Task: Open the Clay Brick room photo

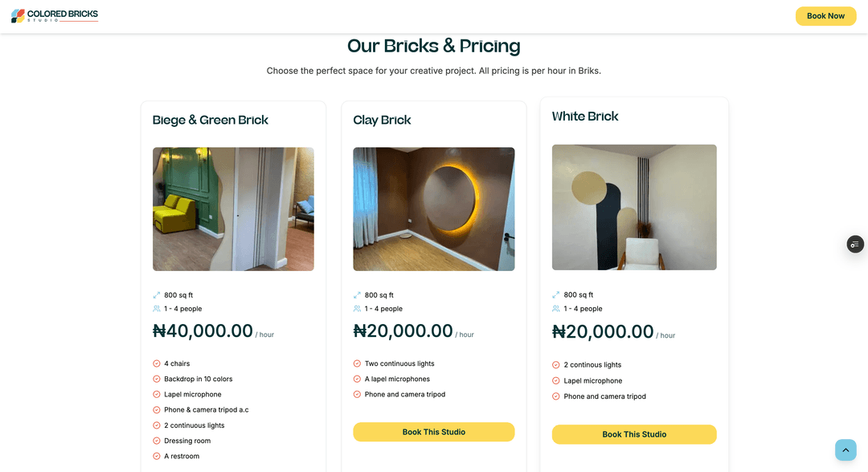Action: (x=434, y=209)
